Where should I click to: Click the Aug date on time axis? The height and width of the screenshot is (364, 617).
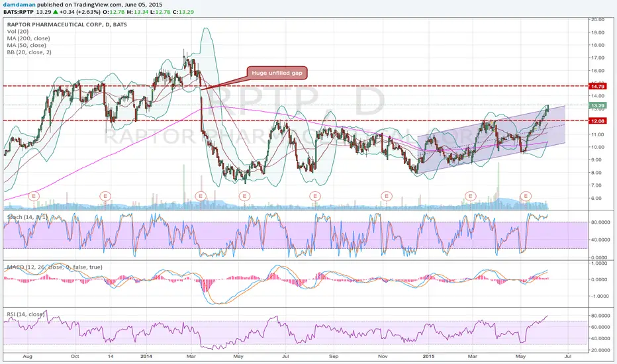(x=27, y=356)
